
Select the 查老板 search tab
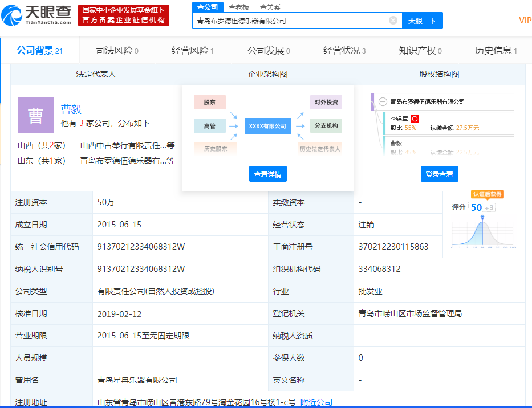(239, 7)
